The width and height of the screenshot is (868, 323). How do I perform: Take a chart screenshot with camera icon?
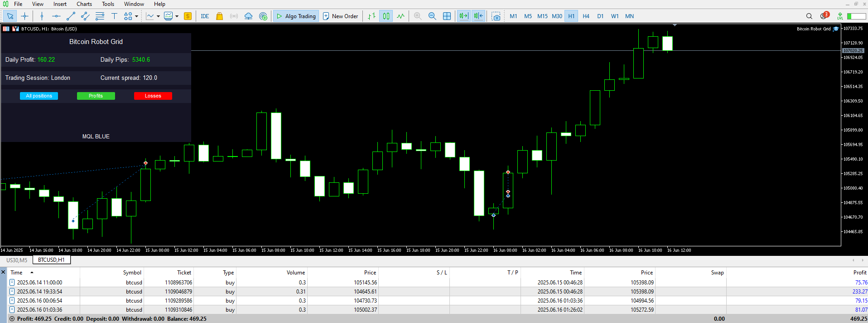pos(496,16)
